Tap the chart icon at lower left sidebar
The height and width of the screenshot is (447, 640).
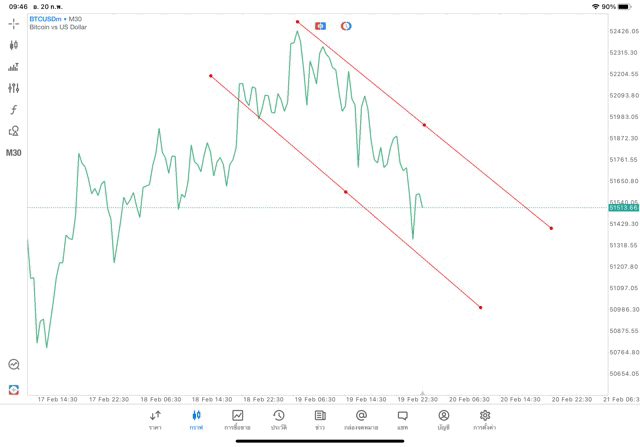pyautogui.click(x=13, y=365)
